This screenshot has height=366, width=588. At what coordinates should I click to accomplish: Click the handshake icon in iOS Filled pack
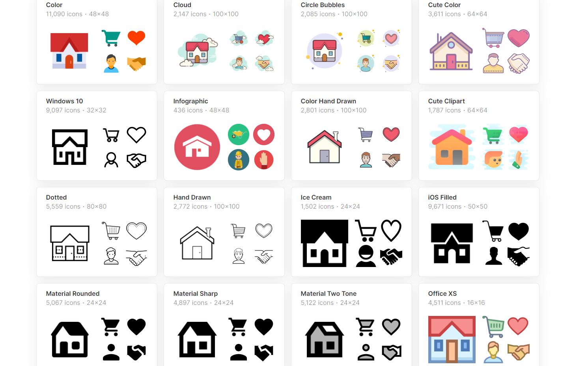519,256
